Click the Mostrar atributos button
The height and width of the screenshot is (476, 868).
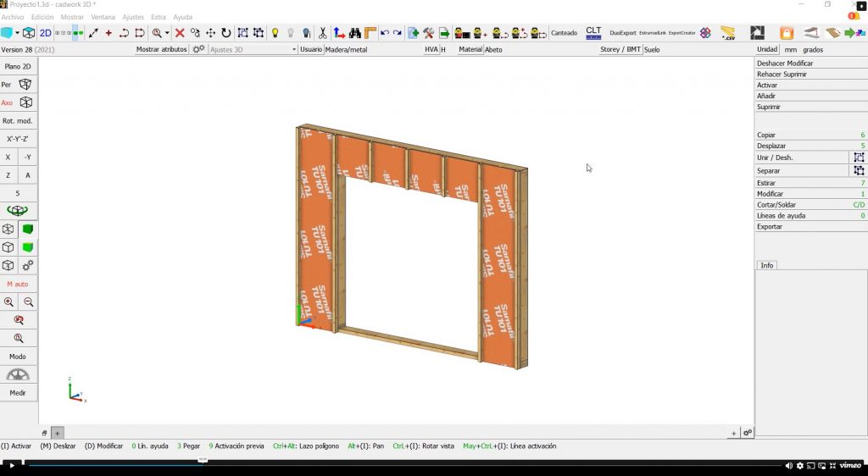tap(162, 49)
